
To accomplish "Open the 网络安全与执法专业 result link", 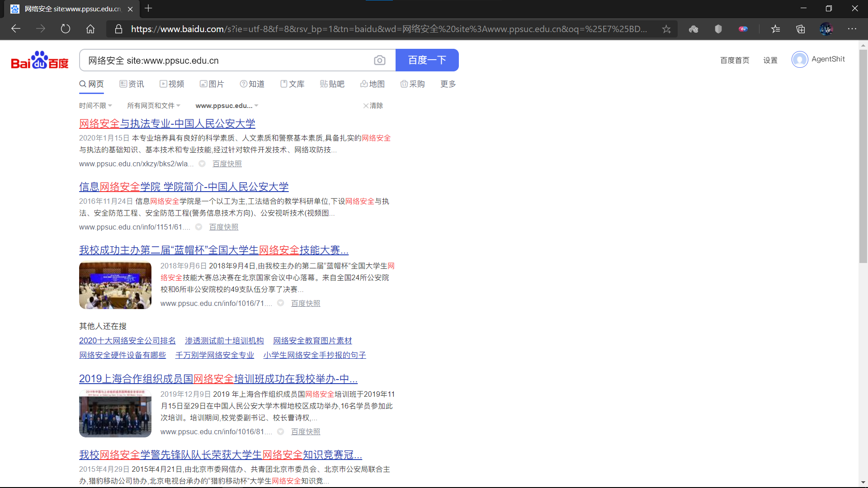I will coord(167,123).
